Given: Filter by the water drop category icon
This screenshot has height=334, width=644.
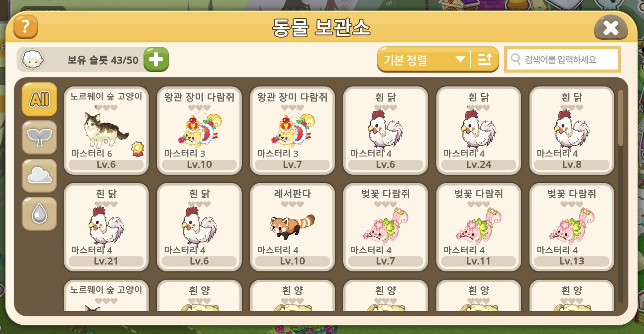Looking at the screenshot, I should (39, 214).
